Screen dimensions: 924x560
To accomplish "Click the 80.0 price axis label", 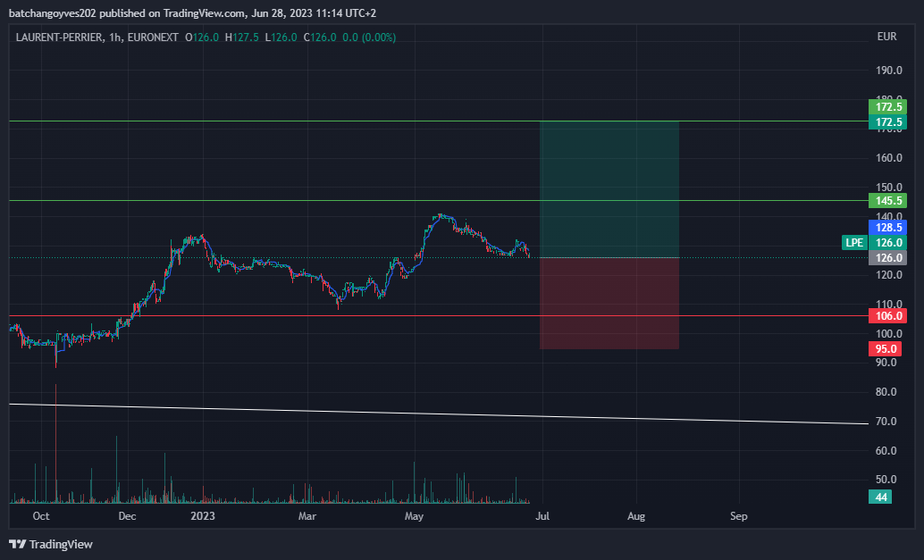I will coord(886,391).
